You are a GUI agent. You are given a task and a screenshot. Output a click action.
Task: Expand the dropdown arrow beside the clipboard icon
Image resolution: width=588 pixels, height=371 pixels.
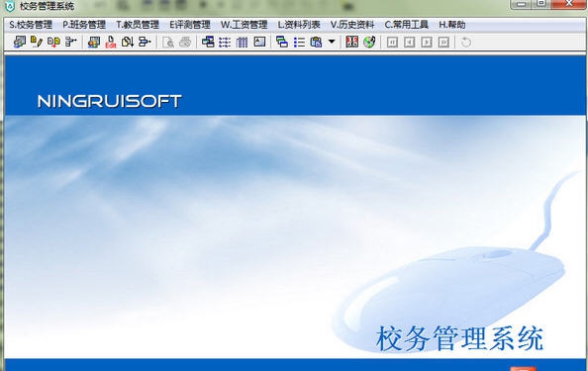pyautogui.click(x=332, y=42)
